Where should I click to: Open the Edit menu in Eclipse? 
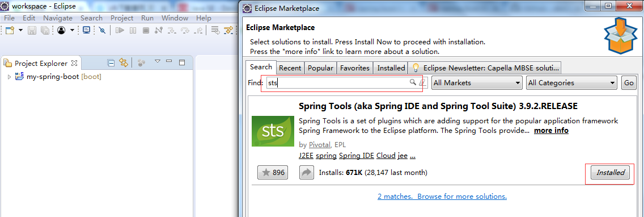click(29, 18)
